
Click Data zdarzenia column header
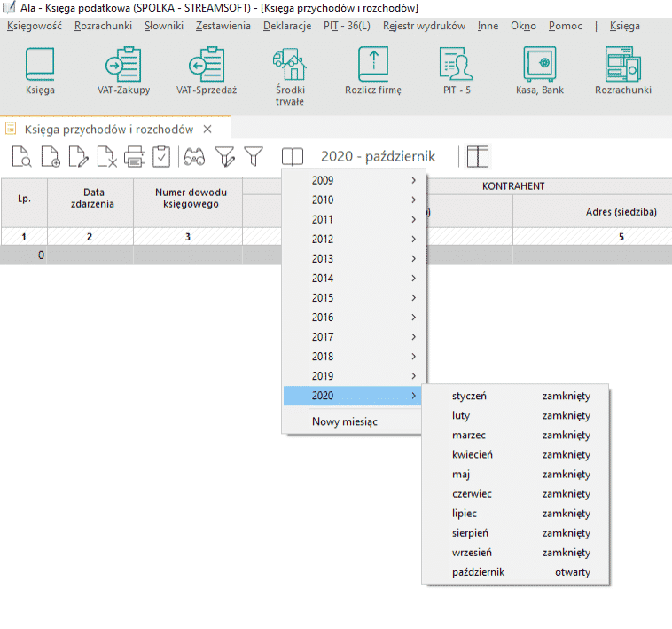point(90,202)
